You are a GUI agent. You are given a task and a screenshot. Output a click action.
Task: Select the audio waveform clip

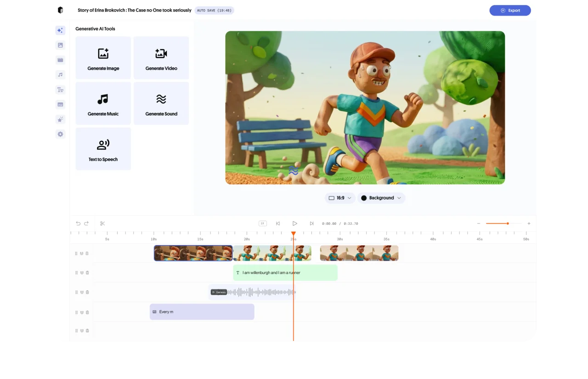(252, 292)
